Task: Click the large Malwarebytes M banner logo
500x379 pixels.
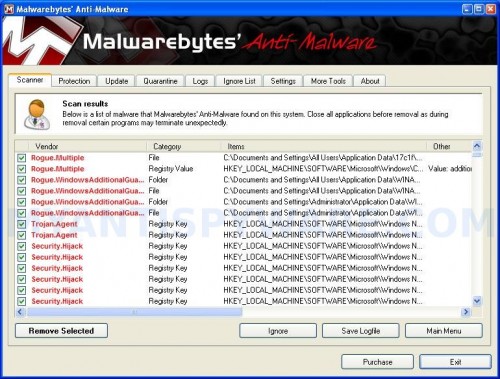Action: tap(40, 41)
